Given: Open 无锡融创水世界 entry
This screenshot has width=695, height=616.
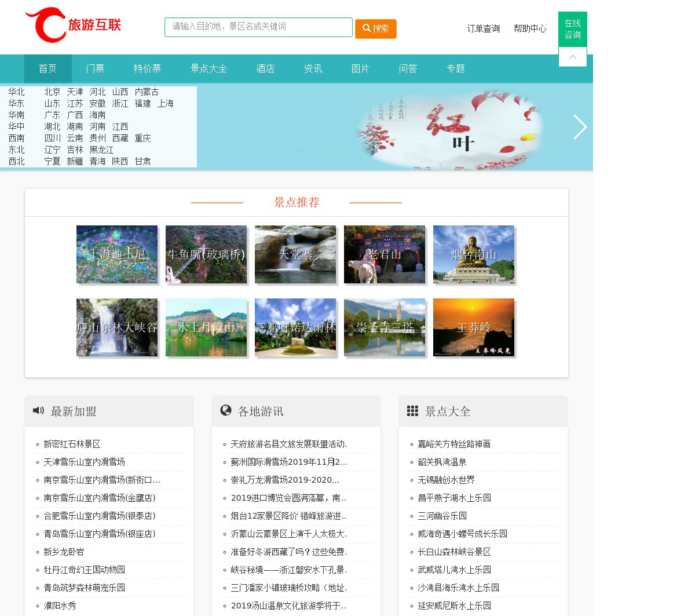Looking at the screenshot, I should click(x=446, y=480).
